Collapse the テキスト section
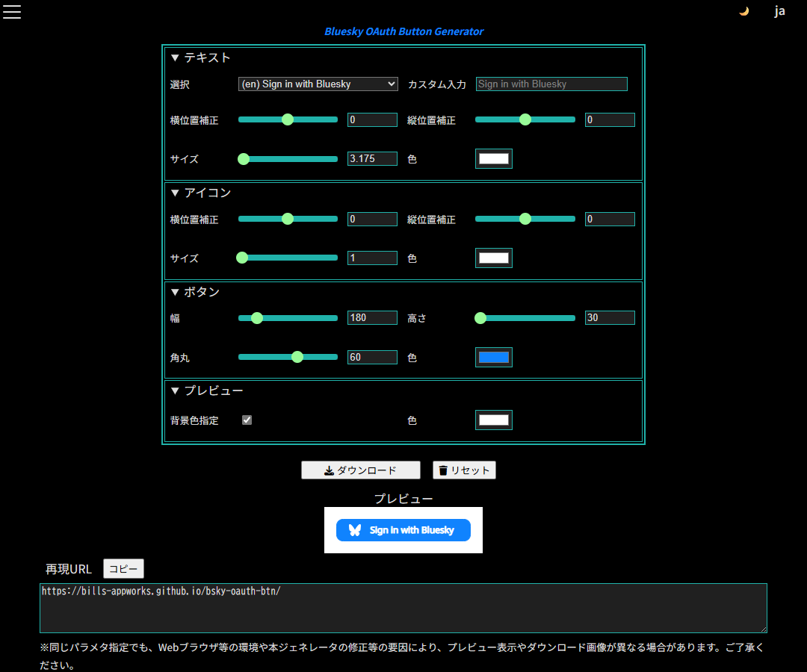Screen dimensions: 807x672 [200, 57]
